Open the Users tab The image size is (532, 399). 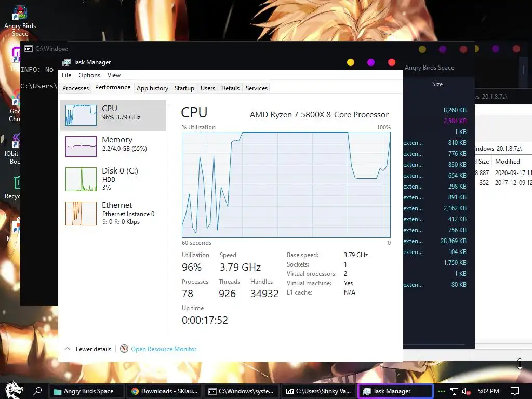208,88
